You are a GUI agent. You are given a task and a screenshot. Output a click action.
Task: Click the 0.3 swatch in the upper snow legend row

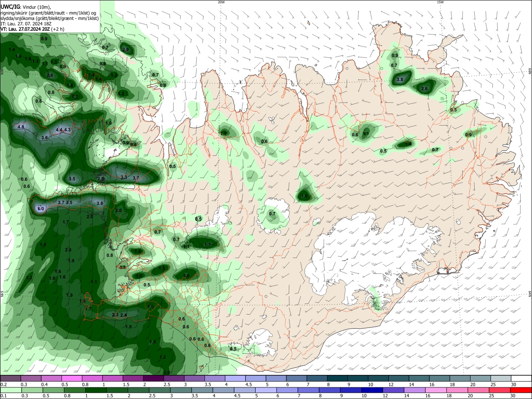pos(31,378)
